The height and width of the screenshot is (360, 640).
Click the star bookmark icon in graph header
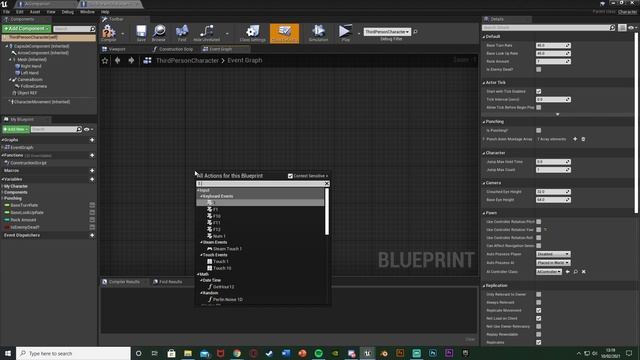[105, 60]
